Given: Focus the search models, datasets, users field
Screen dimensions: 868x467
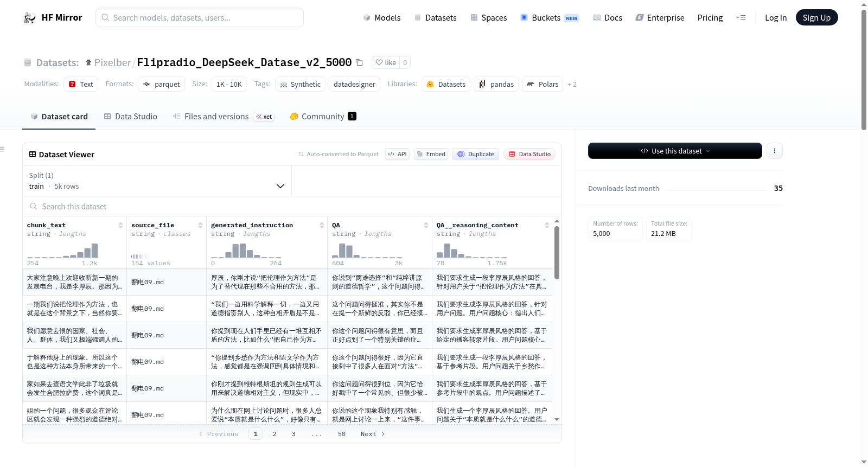Looking at the screenshot, I should click(200, 17).
